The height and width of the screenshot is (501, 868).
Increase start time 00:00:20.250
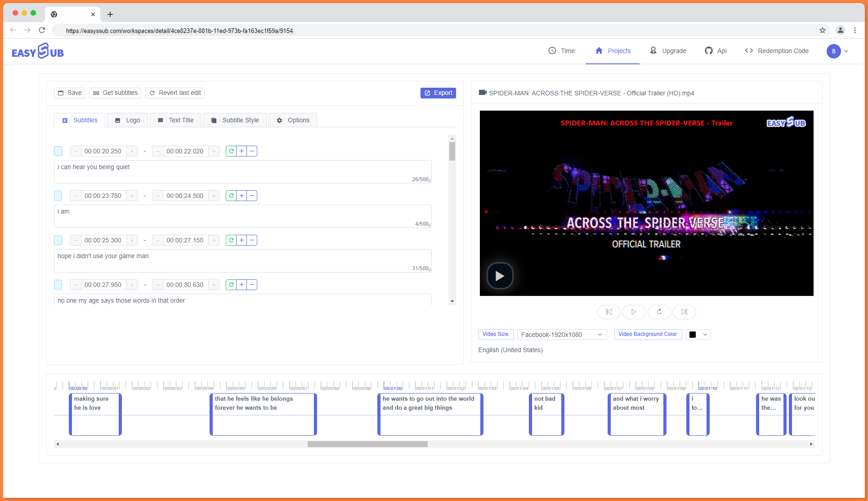coord(132,151)
